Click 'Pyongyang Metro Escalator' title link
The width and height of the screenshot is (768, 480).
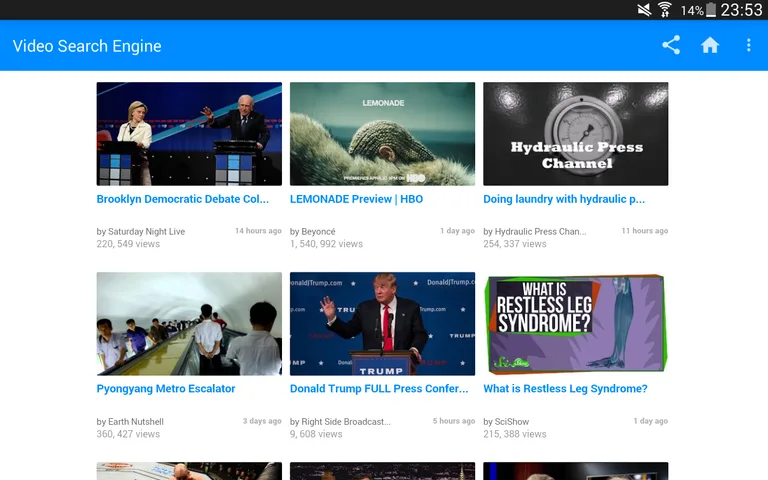click(x=166, y=389)
